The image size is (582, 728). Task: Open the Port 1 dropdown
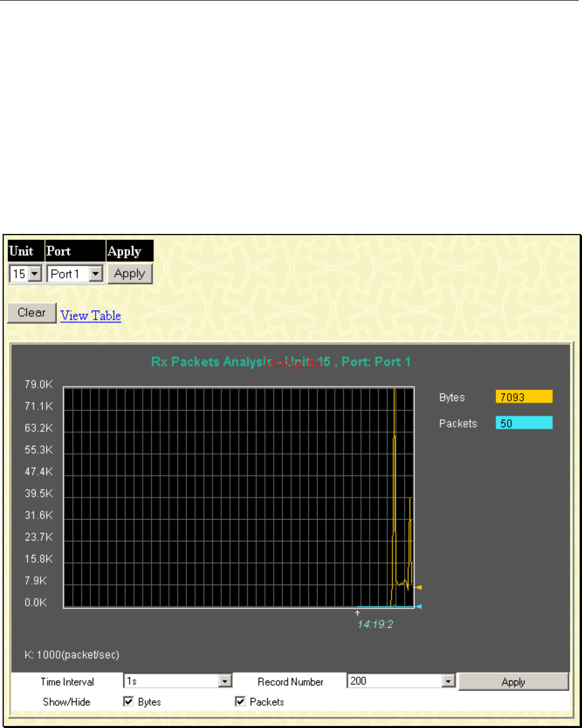point(75,273)
